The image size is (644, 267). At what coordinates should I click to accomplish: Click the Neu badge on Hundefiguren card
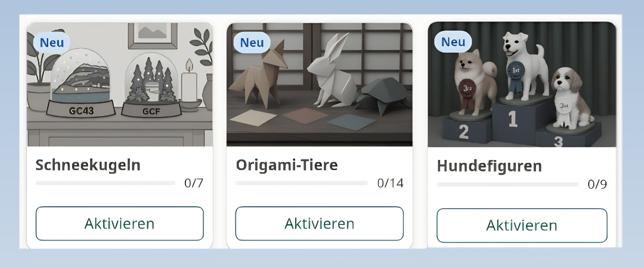tap(453, 42)
